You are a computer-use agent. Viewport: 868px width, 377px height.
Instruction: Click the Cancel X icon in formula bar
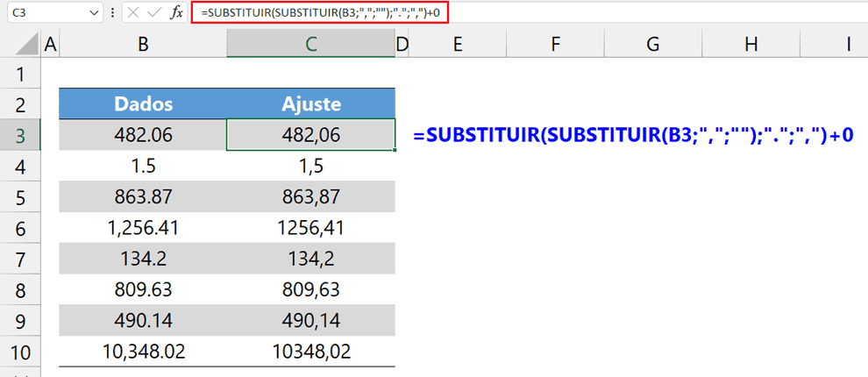click(132, 13)
